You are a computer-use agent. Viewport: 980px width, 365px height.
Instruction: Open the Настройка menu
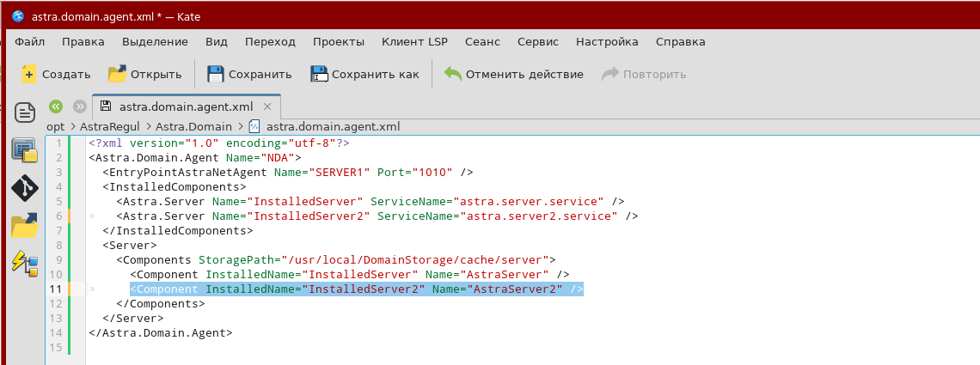[x=607, y=41]
